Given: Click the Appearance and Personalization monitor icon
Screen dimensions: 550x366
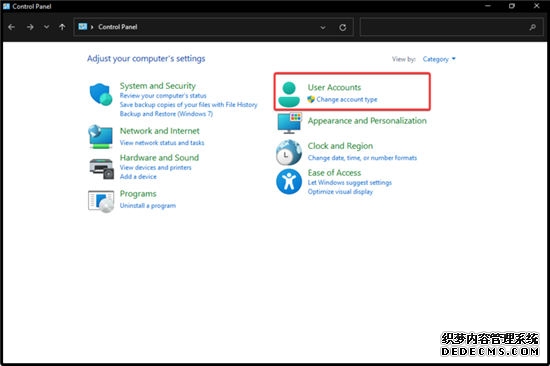Looking at the screenshot, I should pyautogui.click(x=289, y=123).
